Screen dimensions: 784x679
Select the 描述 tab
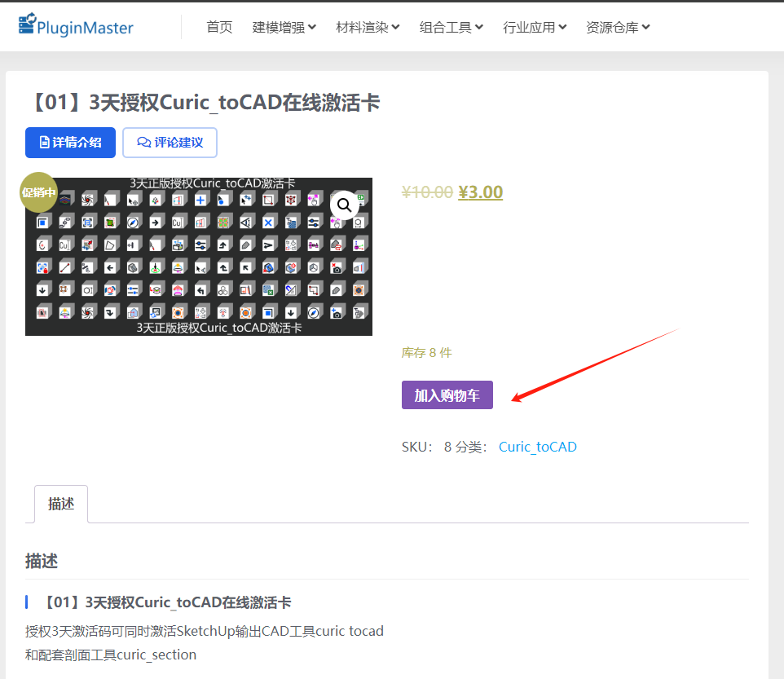[61, 504]
